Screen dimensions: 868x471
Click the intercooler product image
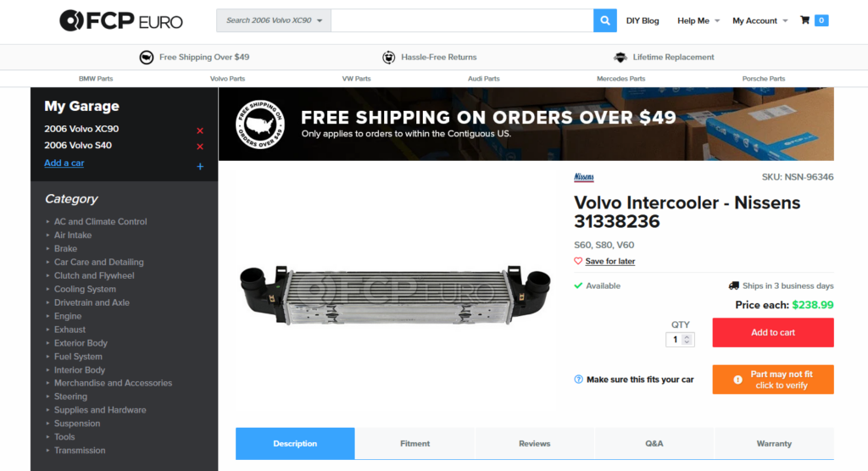point(395,295)
